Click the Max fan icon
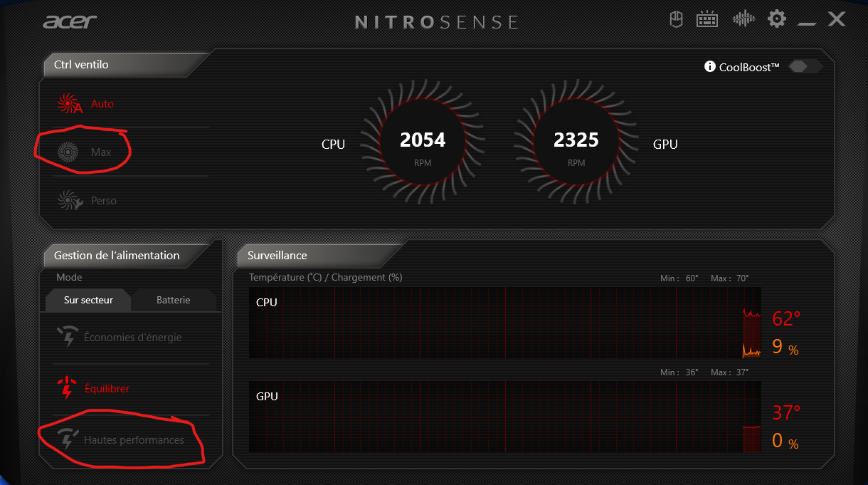The image size is (868, 485). 68,152
